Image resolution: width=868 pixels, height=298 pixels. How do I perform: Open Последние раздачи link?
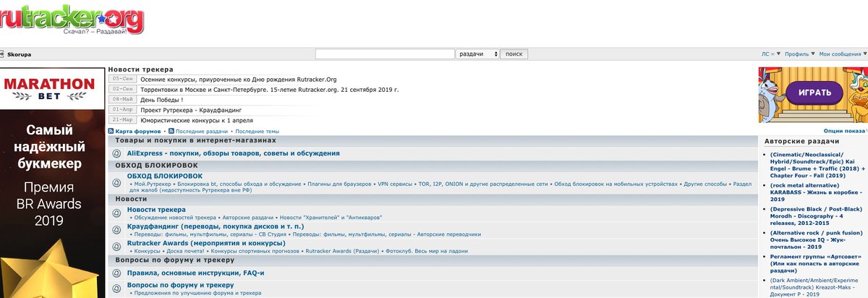coord(202,131)
